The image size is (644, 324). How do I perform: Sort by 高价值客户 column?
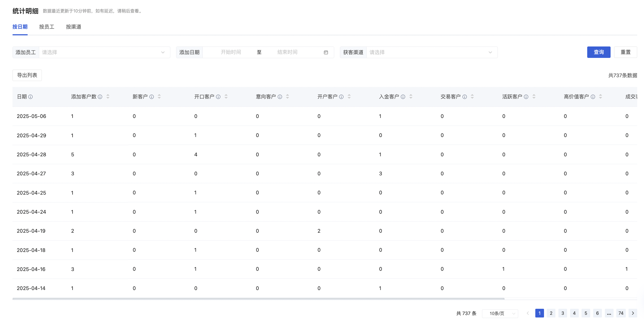click(601, 96)
